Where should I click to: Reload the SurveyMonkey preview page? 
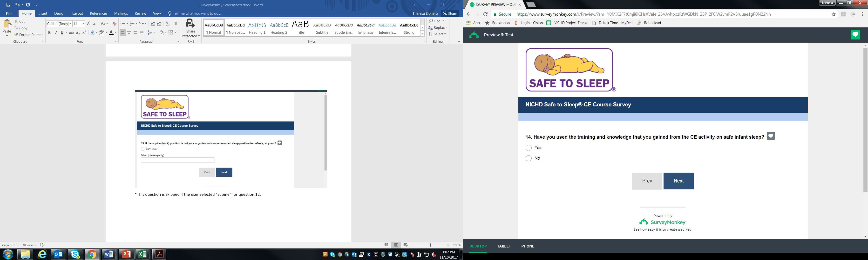click(x=485, y=14)
